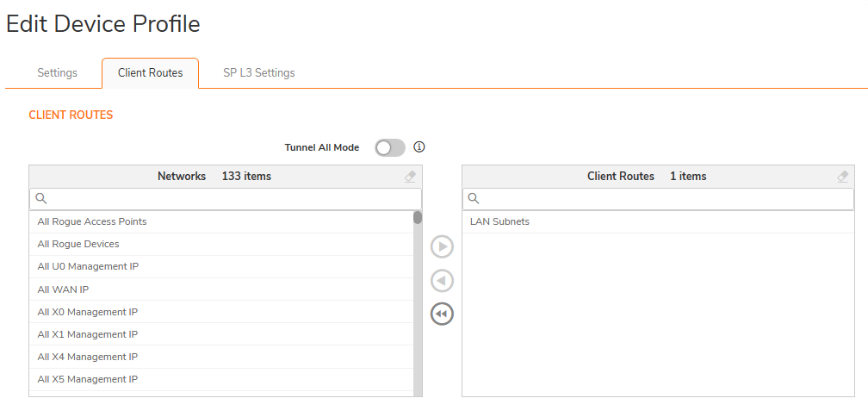Click the add route right-arrow icon
The image size is (868, 417).
tap(442, 248)
